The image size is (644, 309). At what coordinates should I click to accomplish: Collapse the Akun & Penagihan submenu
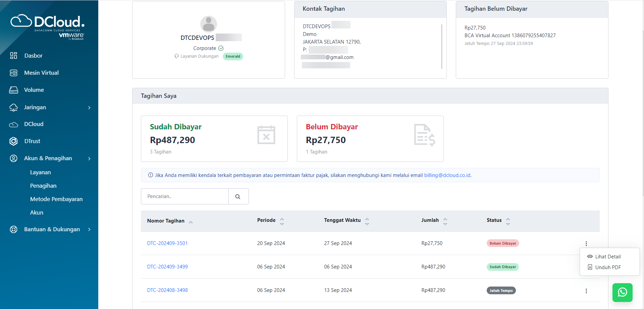[50, 158]
